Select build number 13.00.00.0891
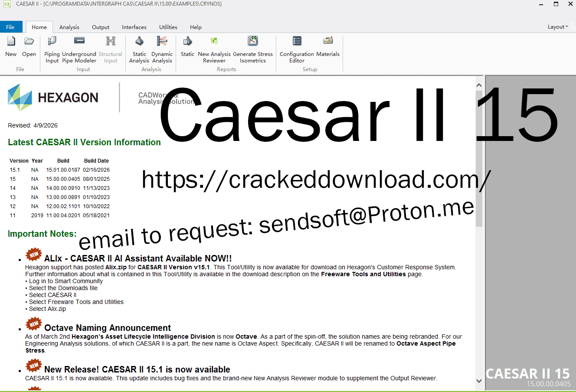 pyautogui.click(x=63, y=197)
